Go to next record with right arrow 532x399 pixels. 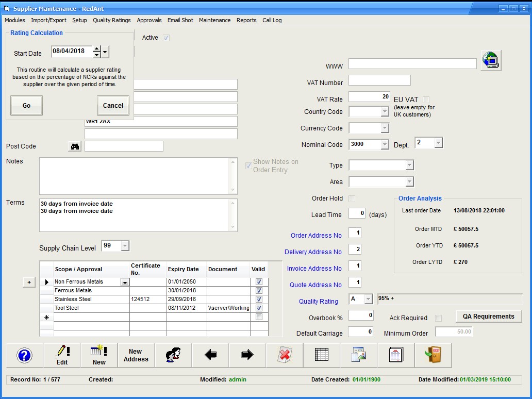[x=247, y=355]
